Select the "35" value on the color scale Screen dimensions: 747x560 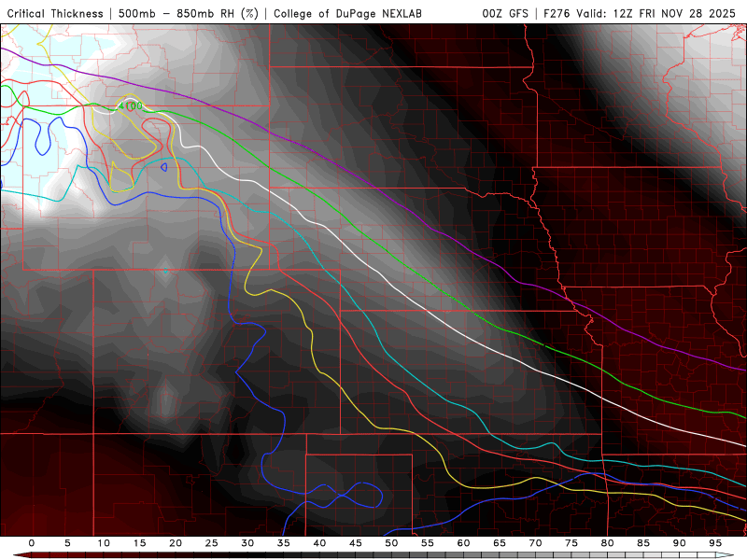(x=284, y=543)
